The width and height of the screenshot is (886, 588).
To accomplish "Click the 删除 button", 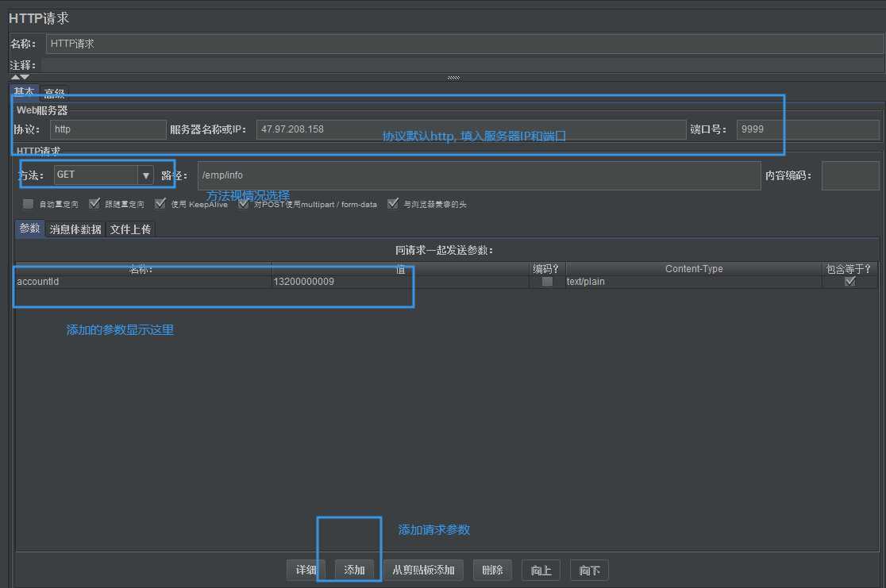I will [492, 570].
